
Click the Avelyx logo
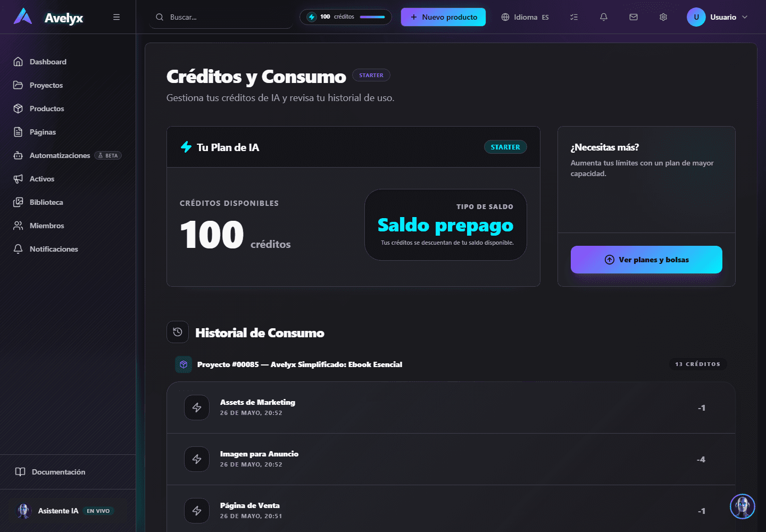pyautogui.click(x=48, y=17)
